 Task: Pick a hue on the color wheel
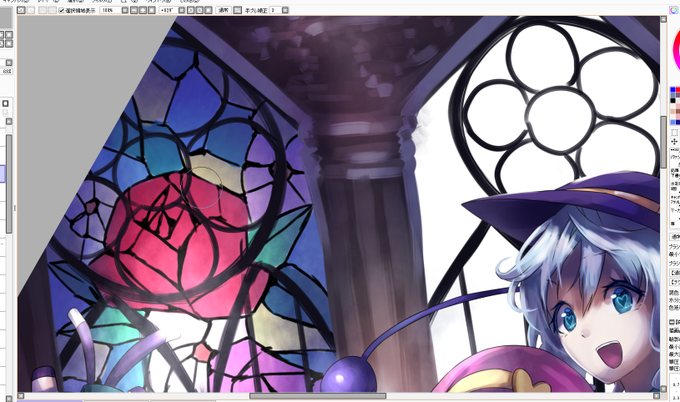pos(676,50)
